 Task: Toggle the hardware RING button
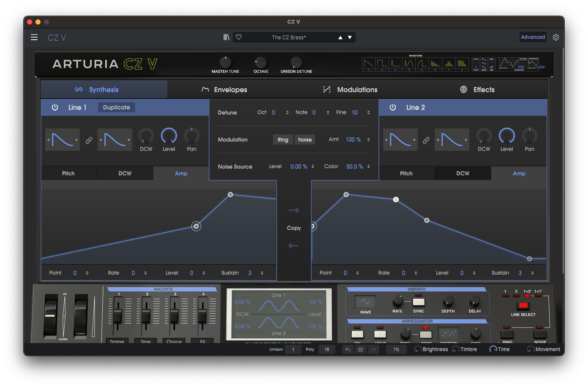pos(507,334)
